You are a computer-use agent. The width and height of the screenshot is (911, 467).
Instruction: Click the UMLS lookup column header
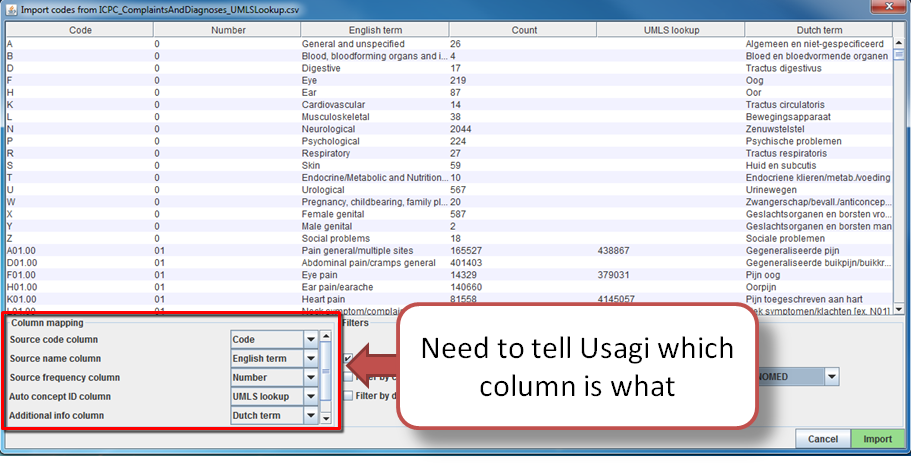[x=670, y=30]
